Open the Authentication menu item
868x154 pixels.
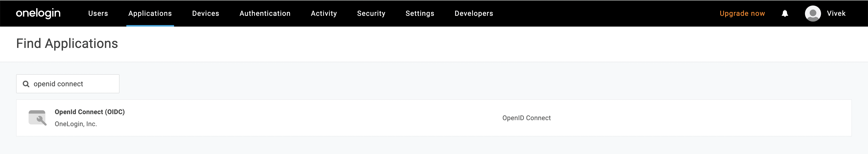click(x=265, y=13)
